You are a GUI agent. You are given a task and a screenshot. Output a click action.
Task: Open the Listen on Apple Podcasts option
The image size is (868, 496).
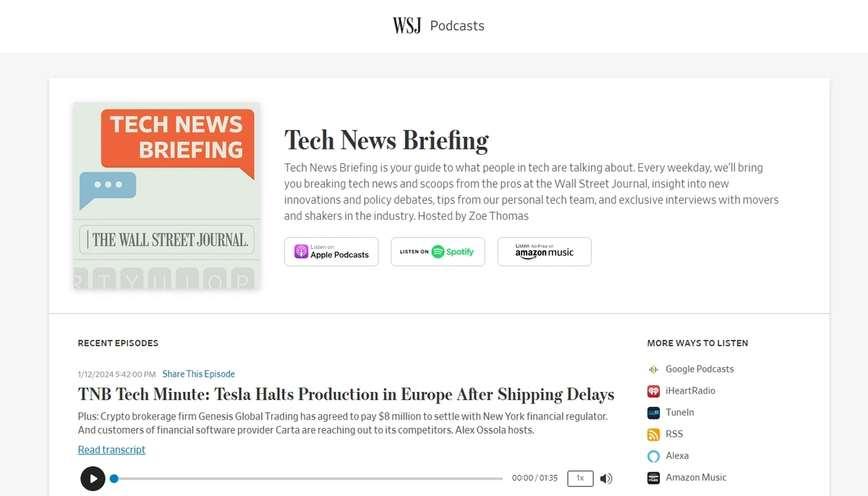tap(331, 252)
